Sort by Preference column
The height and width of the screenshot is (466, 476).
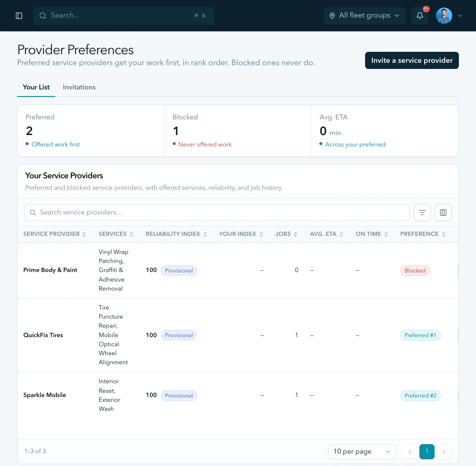(423, 234)
